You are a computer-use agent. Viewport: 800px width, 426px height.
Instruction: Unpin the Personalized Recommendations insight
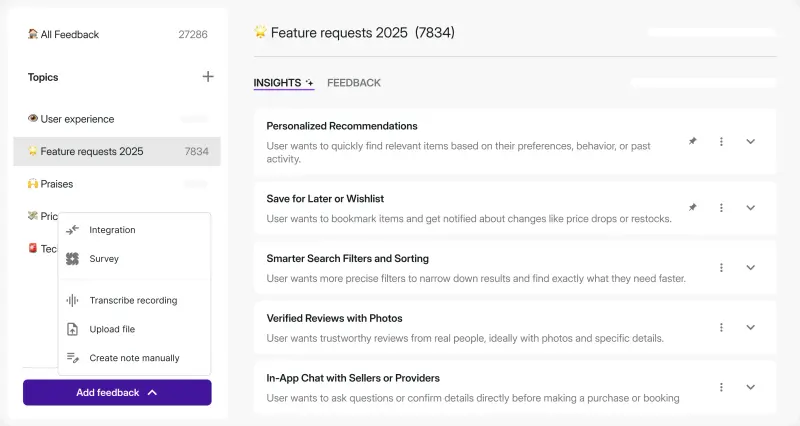click(692, 141)
